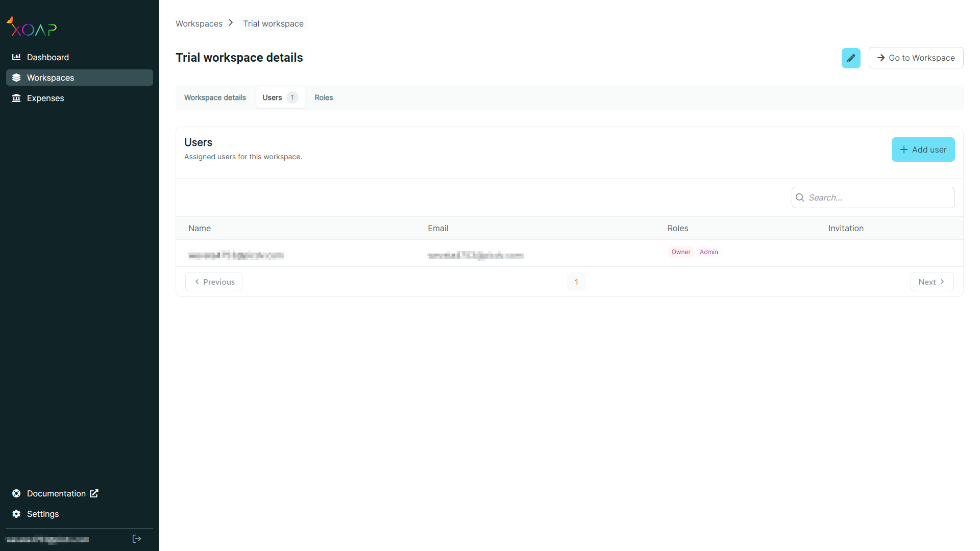Click the logout icon at sidebar bottom
This screenshot has width=980, height=551.
point(136,539)
